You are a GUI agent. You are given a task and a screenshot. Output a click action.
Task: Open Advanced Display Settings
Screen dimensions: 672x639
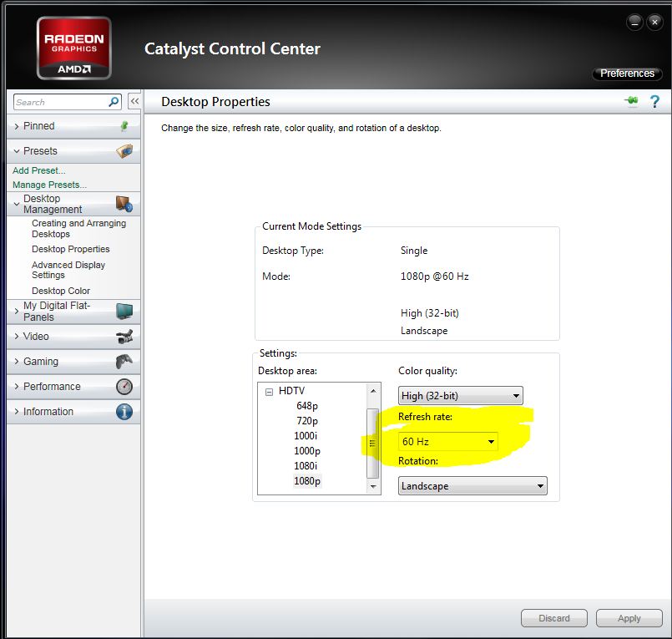click(x=68, y=270)
